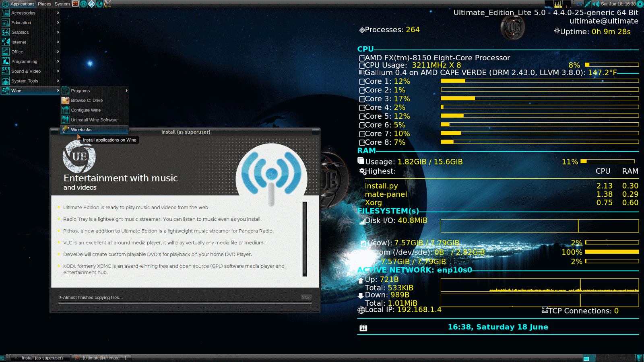Click the Education category icon

pos(6,23)
